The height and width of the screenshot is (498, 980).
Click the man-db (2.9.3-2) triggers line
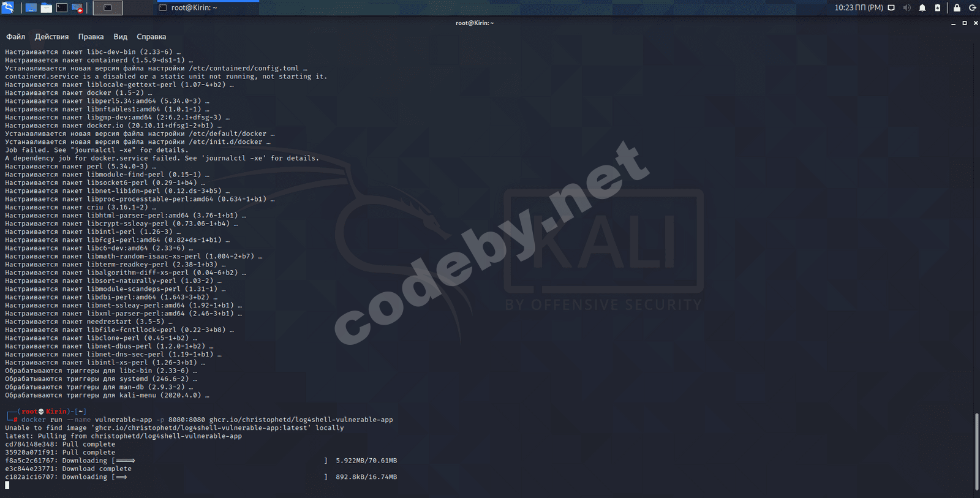coord(99,387)
